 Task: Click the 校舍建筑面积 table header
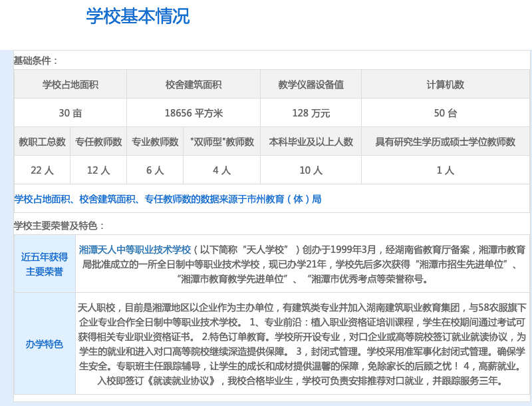click(193, 84)
